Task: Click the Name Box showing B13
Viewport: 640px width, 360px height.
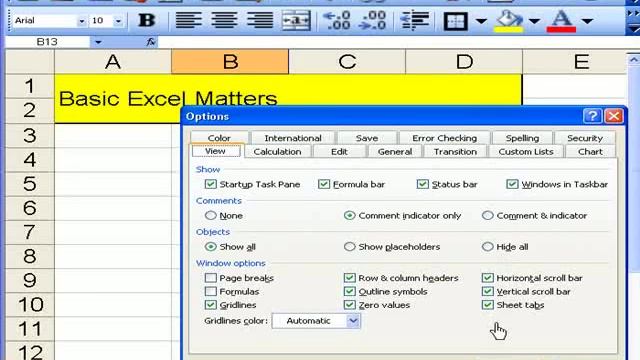Action: [x=47, y=42]
